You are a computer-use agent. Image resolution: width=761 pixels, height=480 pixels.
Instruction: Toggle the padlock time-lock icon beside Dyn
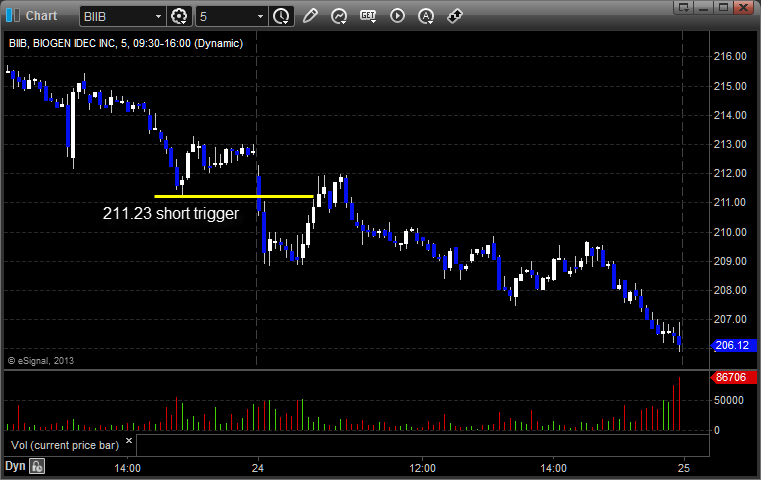[x=37, y=466]
